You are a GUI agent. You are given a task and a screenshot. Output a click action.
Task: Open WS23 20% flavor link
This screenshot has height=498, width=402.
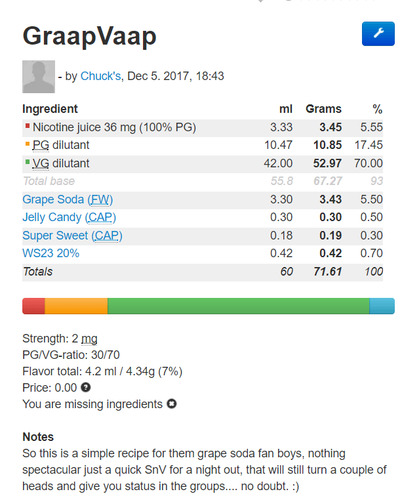coord(51,253)
